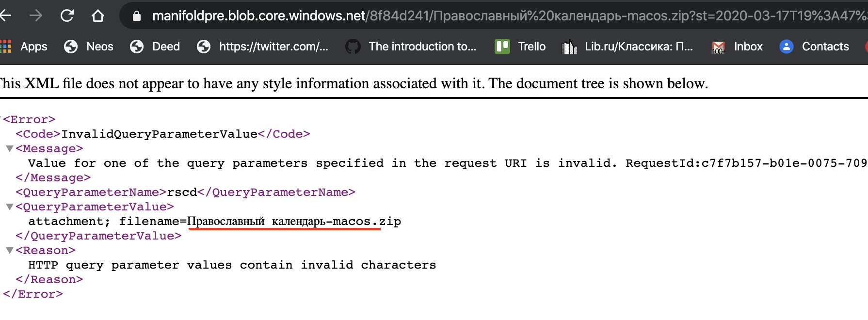Open the Neos bookmark

click(89, 47)
